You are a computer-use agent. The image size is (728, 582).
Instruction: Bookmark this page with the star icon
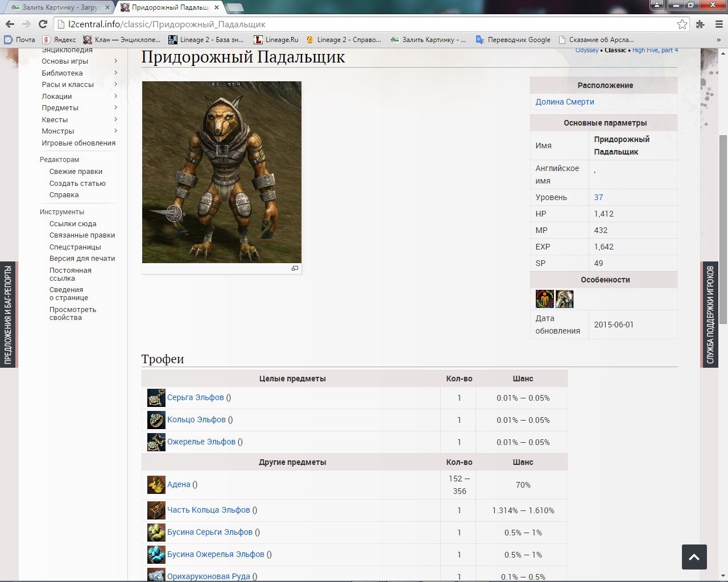click(x=682, y=24)
